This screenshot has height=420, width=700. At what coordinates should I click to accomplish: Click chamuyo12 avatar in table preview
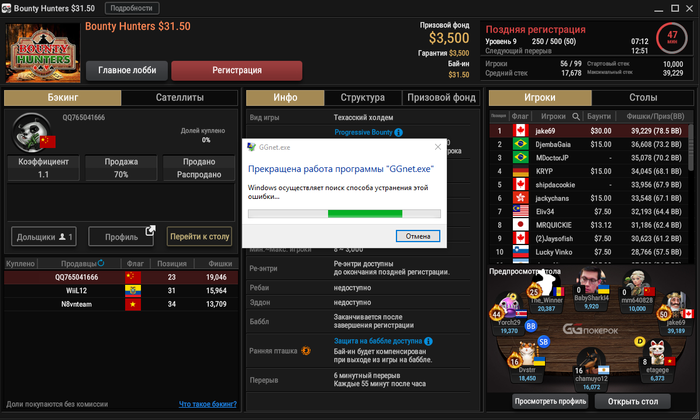(592, 361)
